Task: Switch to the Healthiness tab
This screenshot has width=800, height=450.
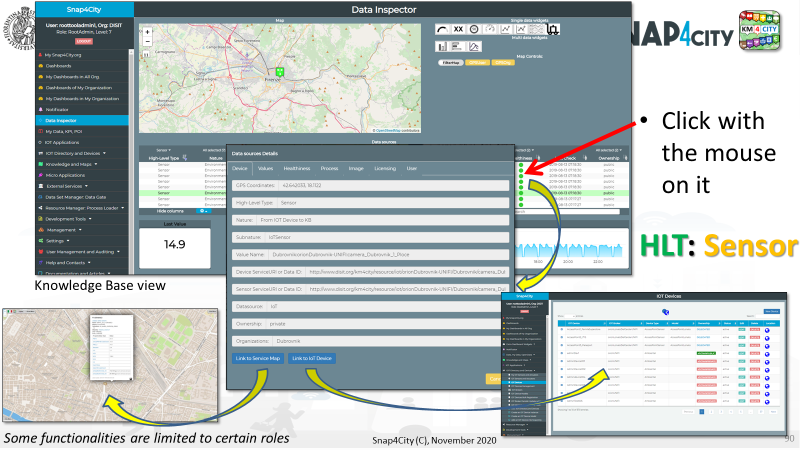Action: pos(297,168)
